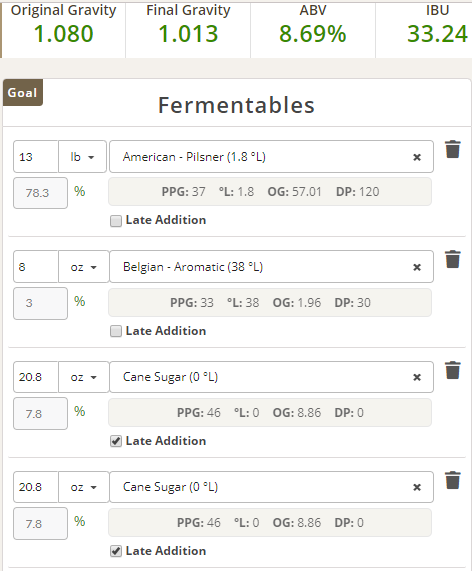The image size is (472, 571).
Task: Click trash icon for last Cane Sugar
Action: (x=453, y=480)
